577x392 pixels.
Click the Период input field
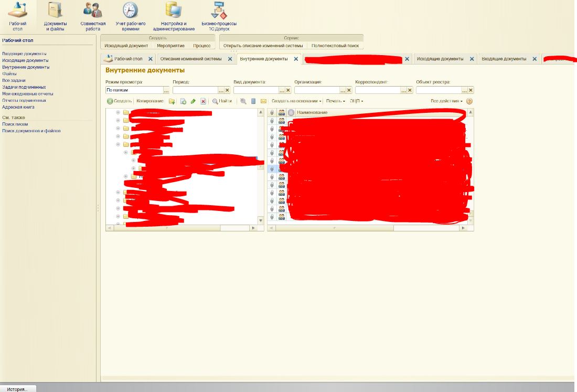196,90
